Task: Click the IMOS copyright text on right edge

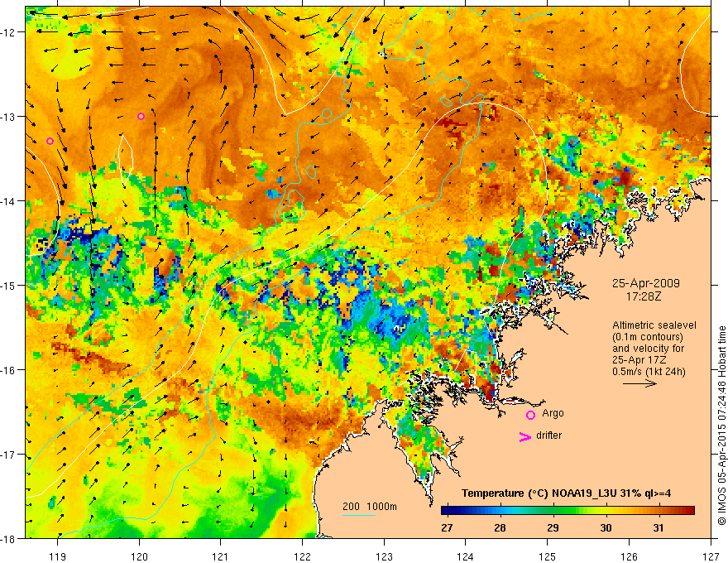Action: (x=721, y=414)
